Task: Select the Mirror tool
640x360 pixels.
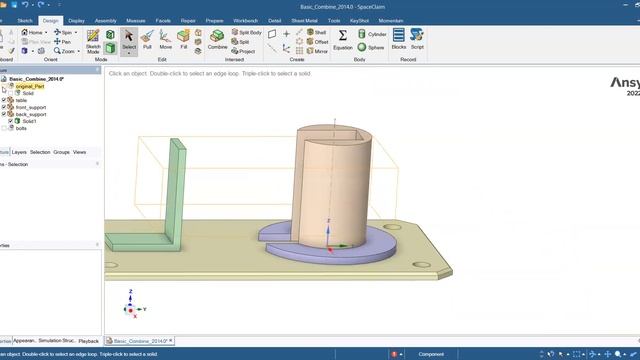Action: pyautogui.click(x=317, y=51)
